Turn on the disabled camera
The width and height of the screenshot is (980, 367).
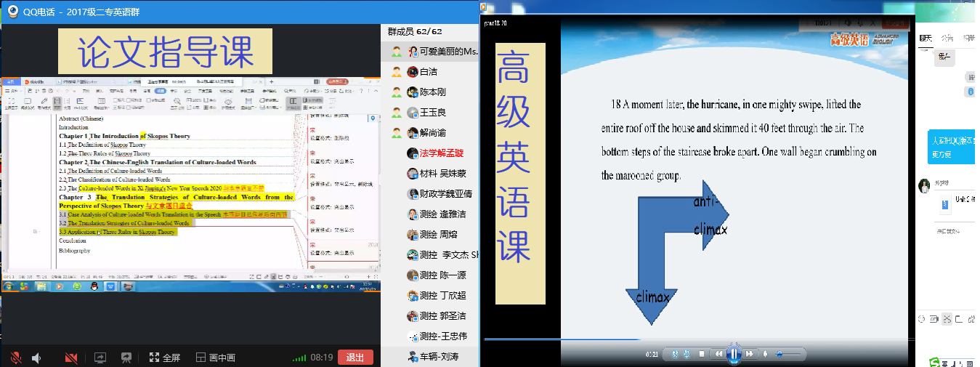pyautogui.click(x=71, y=358)
